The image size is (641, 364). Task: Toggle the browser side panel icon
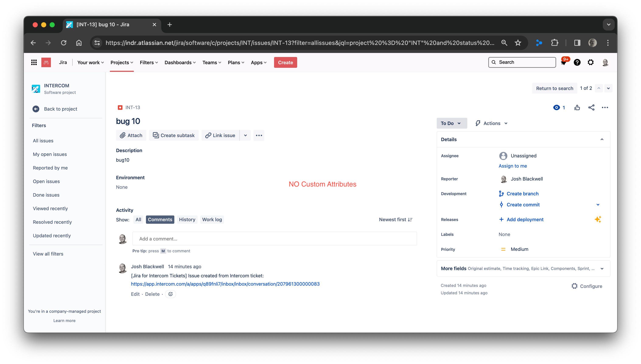pyautogui.click(x=577, y=43)
